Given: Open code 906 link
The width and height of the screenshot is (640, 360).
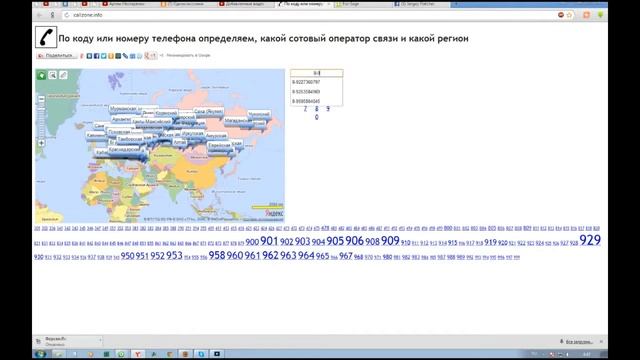Looking at the screenshot, I should tap(354, 241).
